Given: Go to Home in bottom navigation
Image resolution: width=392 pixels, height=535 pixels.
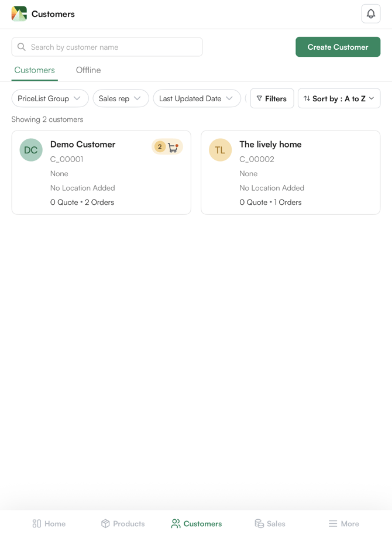Looking at the screenshot, I should [x=49, y=523].
